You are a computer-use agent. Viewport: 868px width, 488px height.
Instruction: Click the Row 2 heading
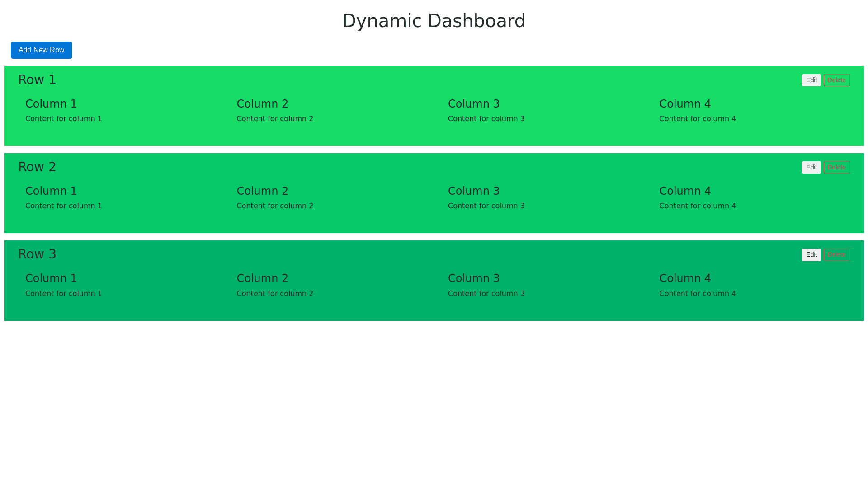point(37,167)
